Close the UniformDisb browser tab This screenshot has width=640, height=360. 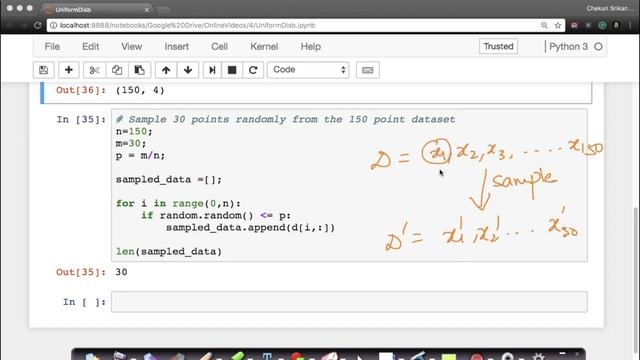[x=147, y=9]
